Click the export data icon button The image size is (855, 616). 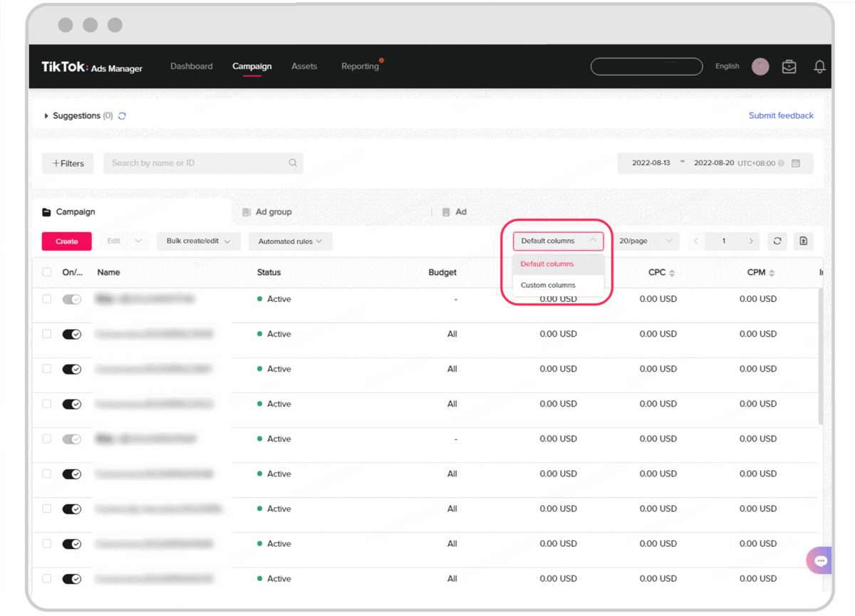pos(803,241)
